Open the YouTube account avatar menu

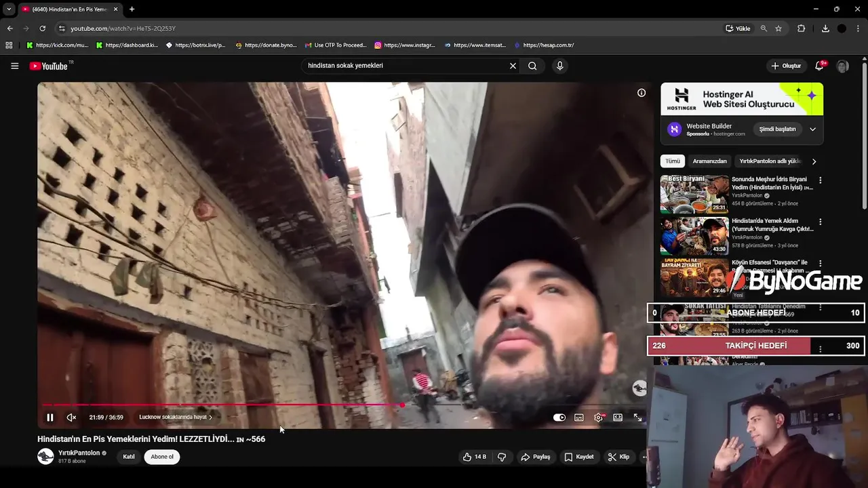click(x=843, y=66)
